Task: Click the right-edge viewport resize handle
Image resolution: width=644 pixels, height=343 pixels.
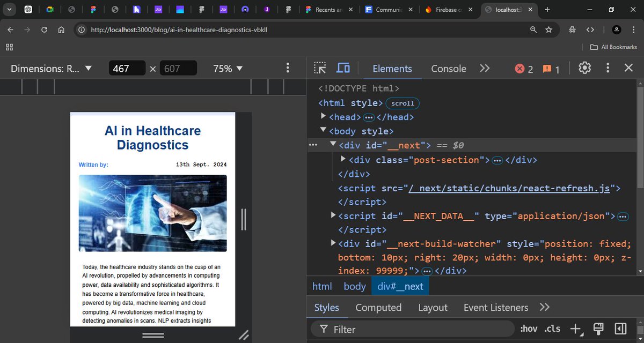Action: point(244,219)
